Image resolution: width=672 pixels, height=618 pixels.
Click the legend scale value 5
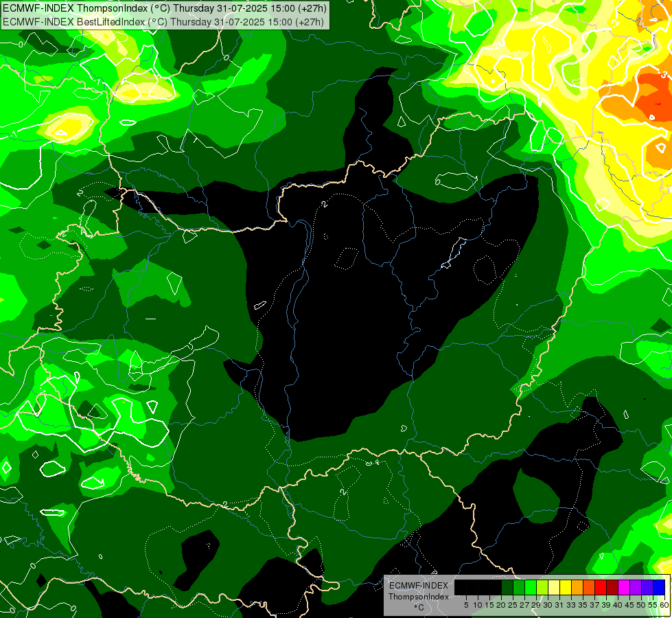tap(466, 605)
